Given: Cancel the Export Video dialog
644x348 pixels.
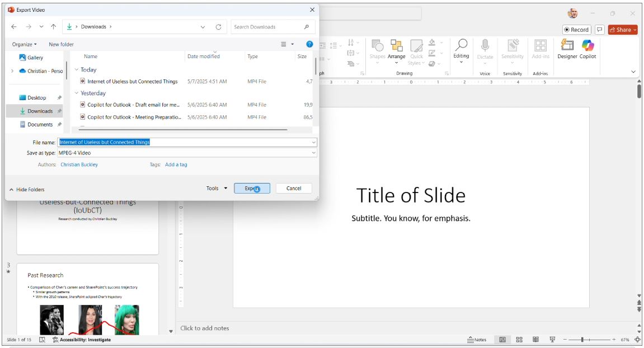Looking at the screenshot, I should click(293, 188).
